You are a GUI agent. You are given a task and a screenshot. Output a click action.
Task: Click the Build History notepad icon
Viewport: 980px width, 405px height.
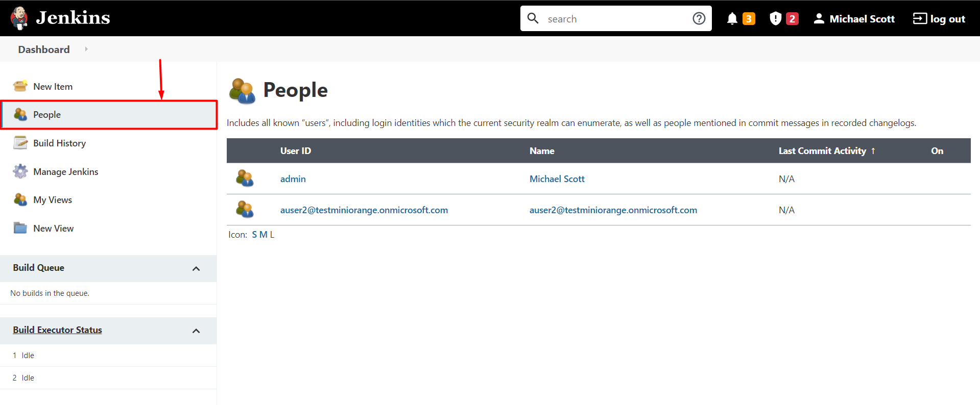tap(20, 143)
